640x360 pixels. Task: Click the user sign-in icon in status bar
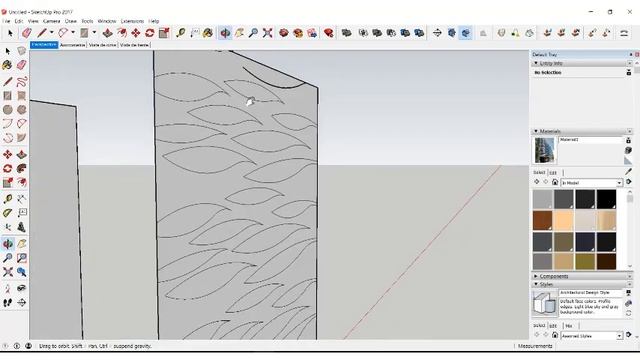29,346
